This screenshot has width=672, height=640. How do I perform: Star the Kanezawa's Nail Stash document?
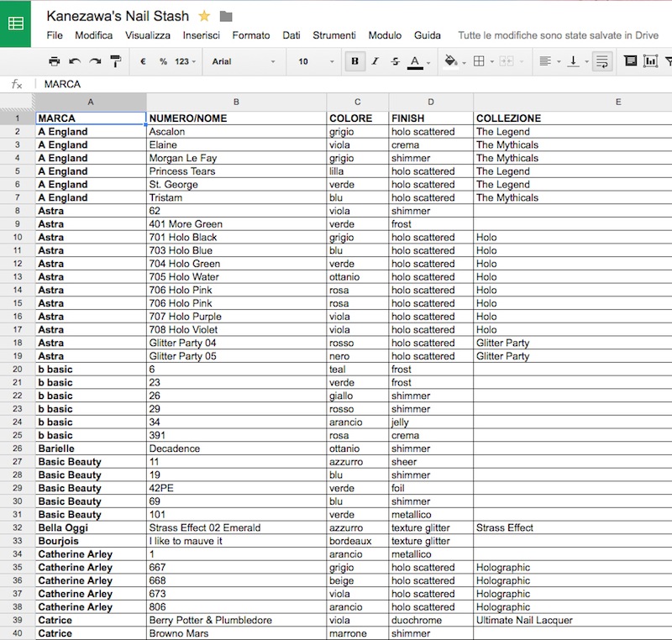pyautogui.click(x=204, y=16)
